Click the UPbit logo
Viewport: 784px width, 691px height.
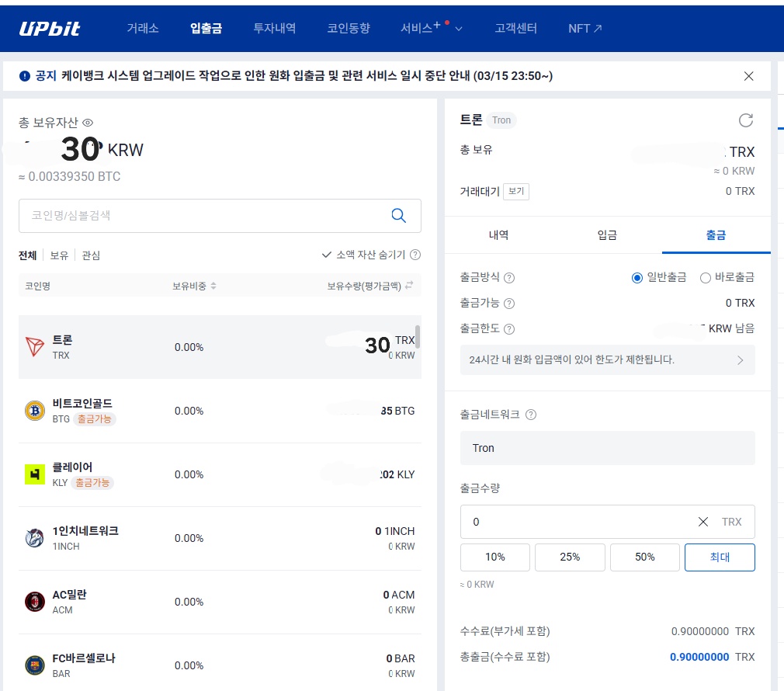point(49,29)
